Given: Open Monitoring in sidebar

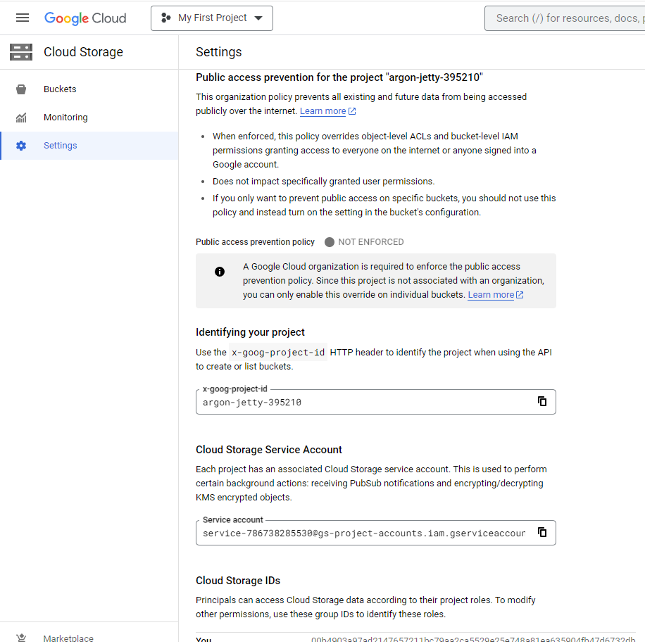Looking at the screenshot, I should click(x=89, y=118).
